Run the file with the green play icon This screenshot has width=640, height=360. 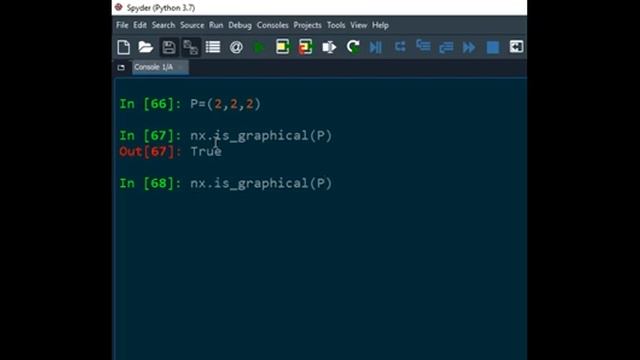[x=259, y=47]
